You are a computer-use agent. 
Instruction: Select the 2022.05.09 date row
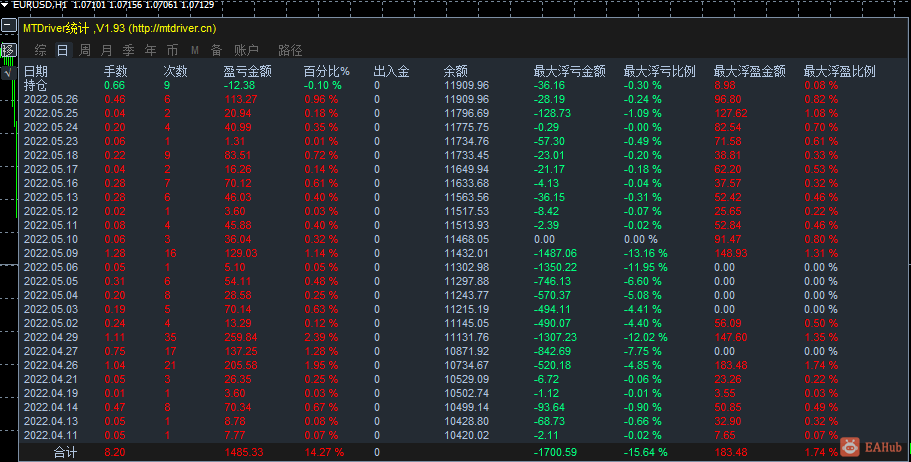[51, 253]
